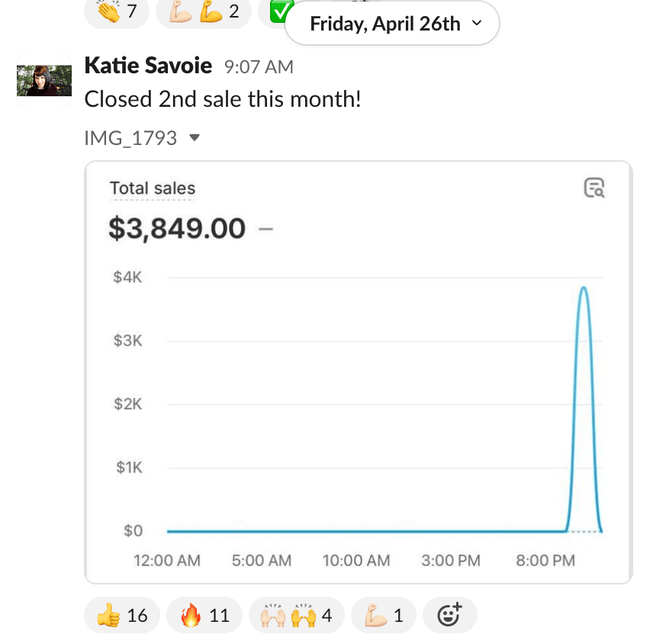Click the $3,849.00 sales amount
This screenshot has width=653, height=644.
tap(177, 228)
